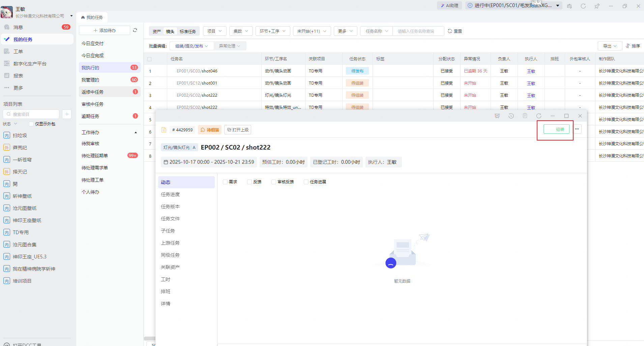The image size is (644, 346).
Task: Expand the 导出 export dropdown
Action: coord(610,46)
